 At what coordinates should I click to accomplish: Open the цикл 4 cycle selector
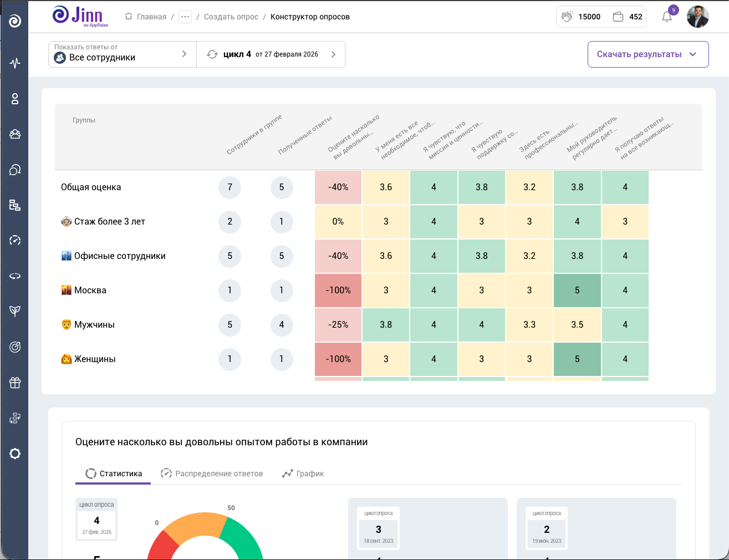(x=271, y=54)
